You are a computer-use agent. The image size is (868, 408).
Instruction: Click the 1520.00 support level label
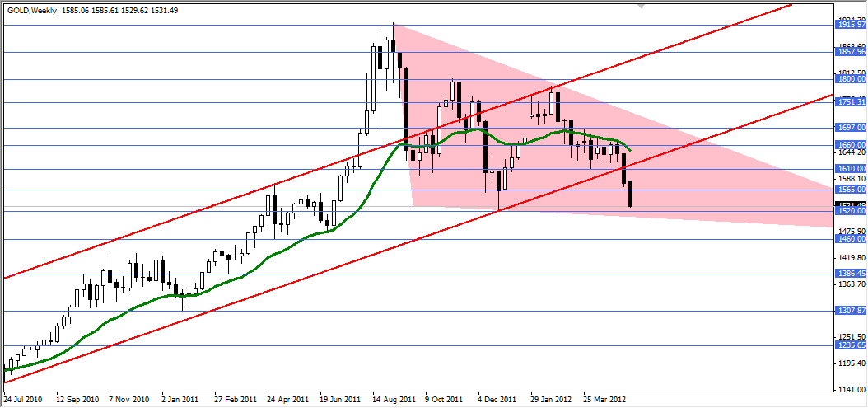click(x=851, y=211)
